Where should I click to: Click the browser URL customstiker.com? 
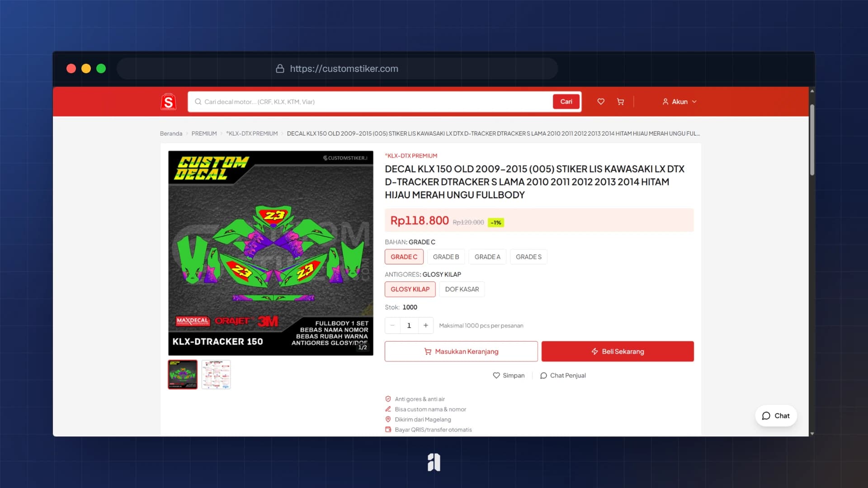344,69
